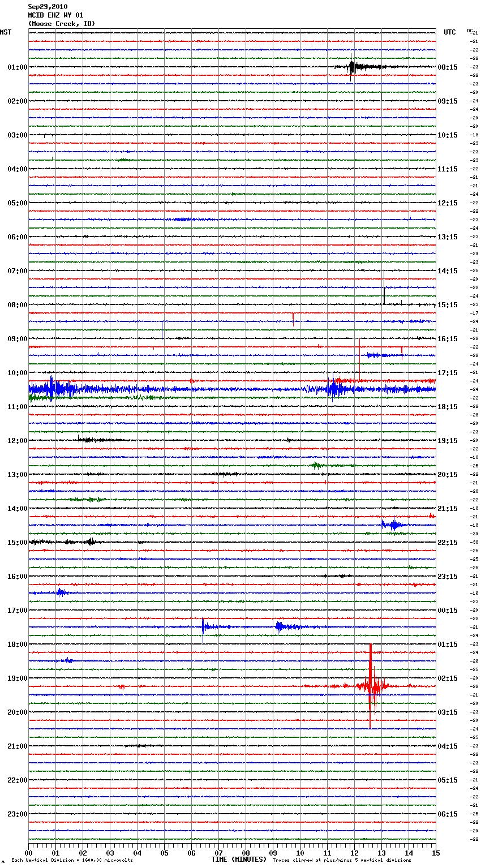Click the black earthquake burst on the 01:00 trace

coord(352,67)
